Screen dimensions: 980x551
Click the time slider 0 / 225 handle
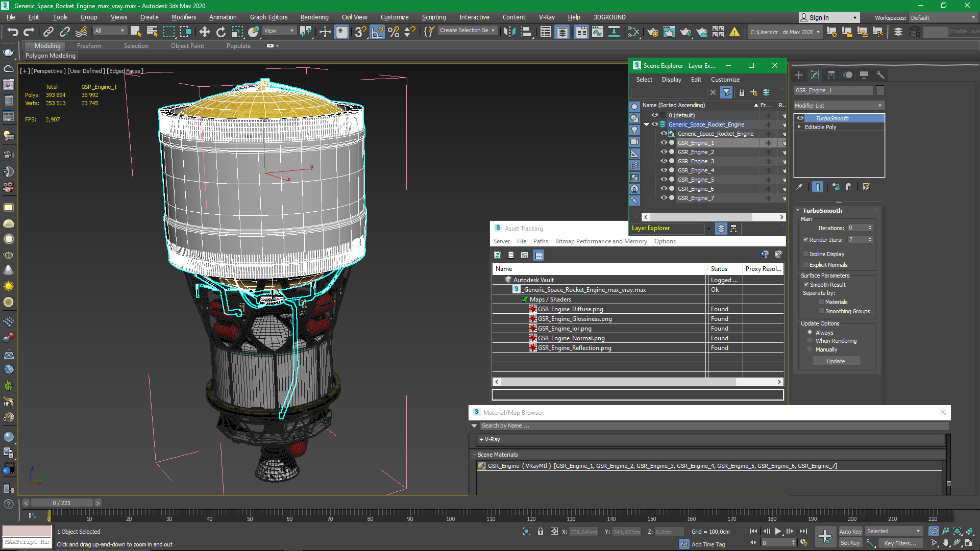click(61, 503)
